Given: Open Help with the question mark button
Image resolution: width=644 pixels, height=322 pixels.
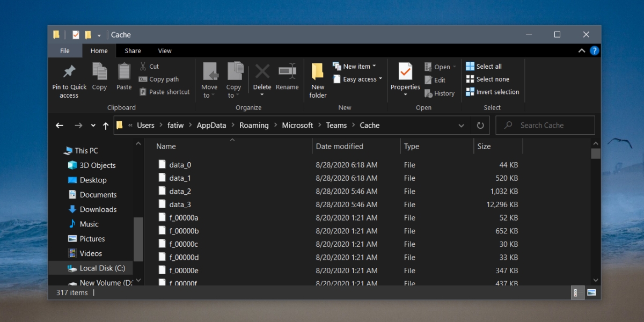Looking at the screenshot, I should click(594, 50).
